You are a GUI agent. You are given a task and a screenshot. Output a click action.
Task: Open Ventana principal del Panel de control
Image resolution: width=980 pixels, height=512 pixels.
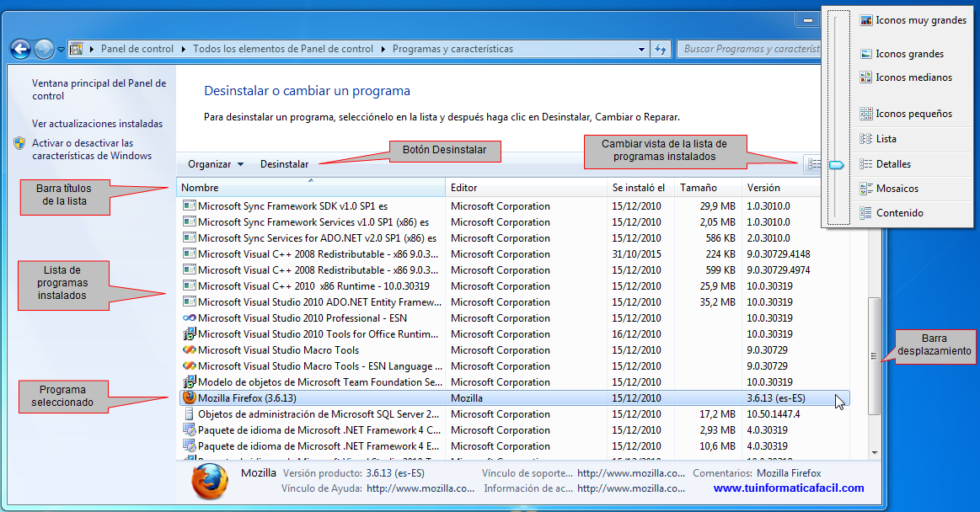(99, 89)
